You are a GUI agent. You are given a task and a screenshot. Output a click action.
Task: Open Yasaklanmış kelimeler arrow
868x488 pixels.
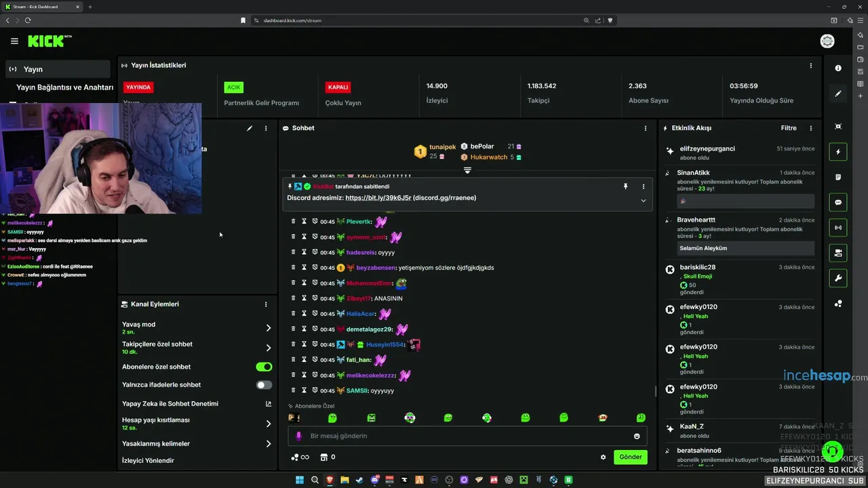click(x=268, y=444)
